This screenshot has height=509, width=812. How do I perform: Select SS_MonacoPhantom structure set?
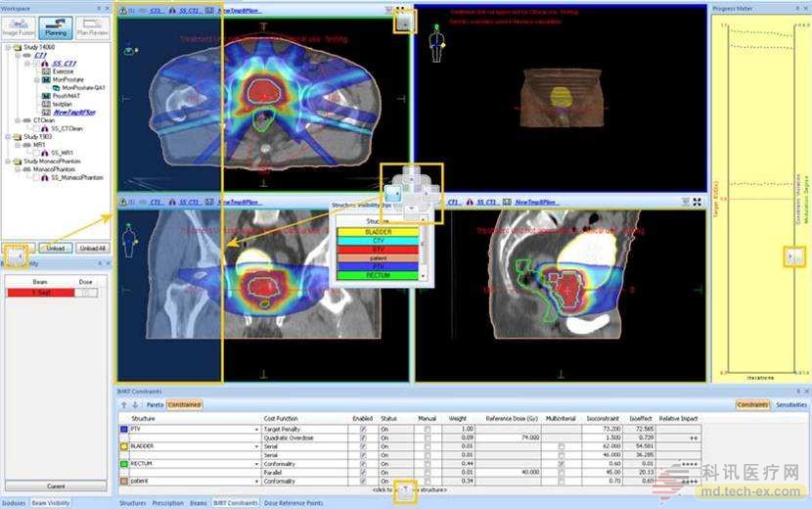point(76,177)
